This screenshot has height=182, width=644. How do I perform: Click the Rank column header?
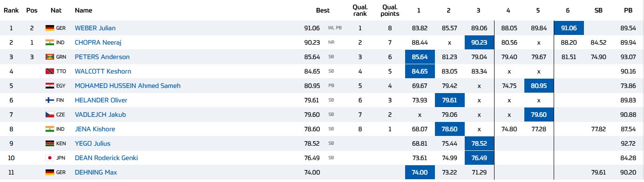pos(11,10)
